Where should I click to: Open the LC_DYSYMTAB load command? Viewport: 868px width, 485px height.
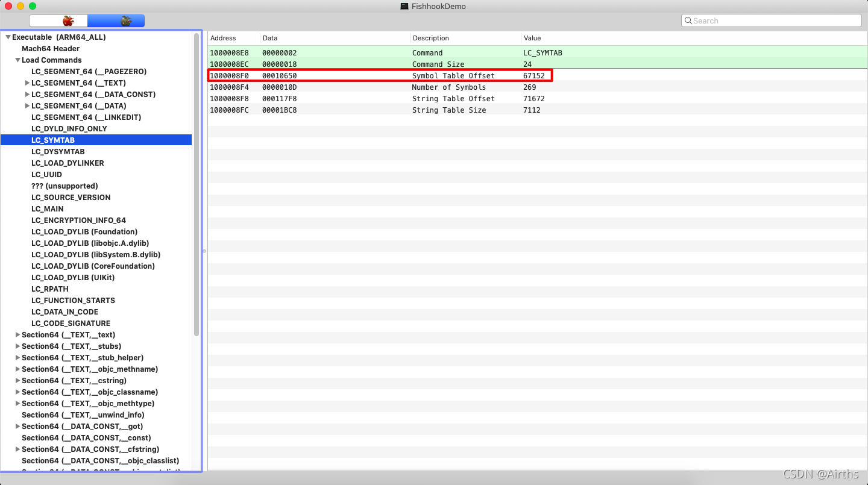tap(58, 152)
